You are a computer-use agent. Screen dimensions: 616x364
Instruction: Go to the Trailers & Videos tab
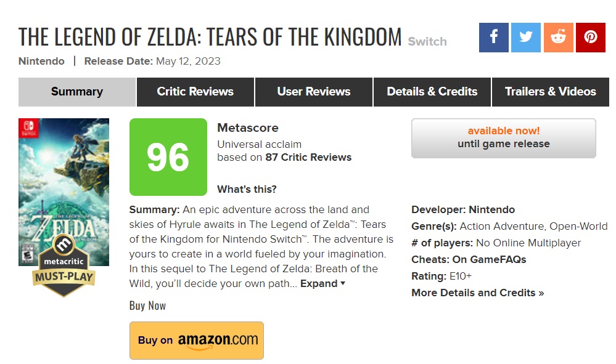coord(551,92)
